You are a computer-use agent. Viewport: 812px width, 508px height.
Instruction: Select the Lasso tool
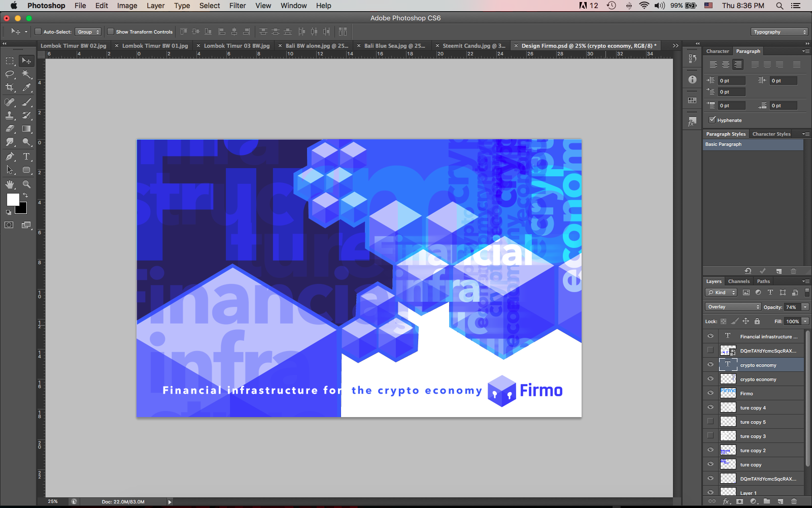pyautogui.click(x=10, y=74)
